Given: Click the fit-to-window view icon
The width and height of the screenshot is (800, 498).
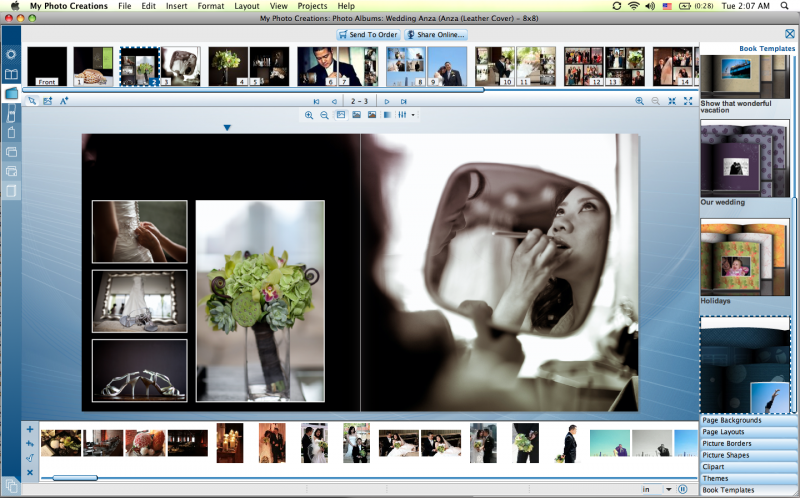Looking at the screenshot, I should [672, 102].
